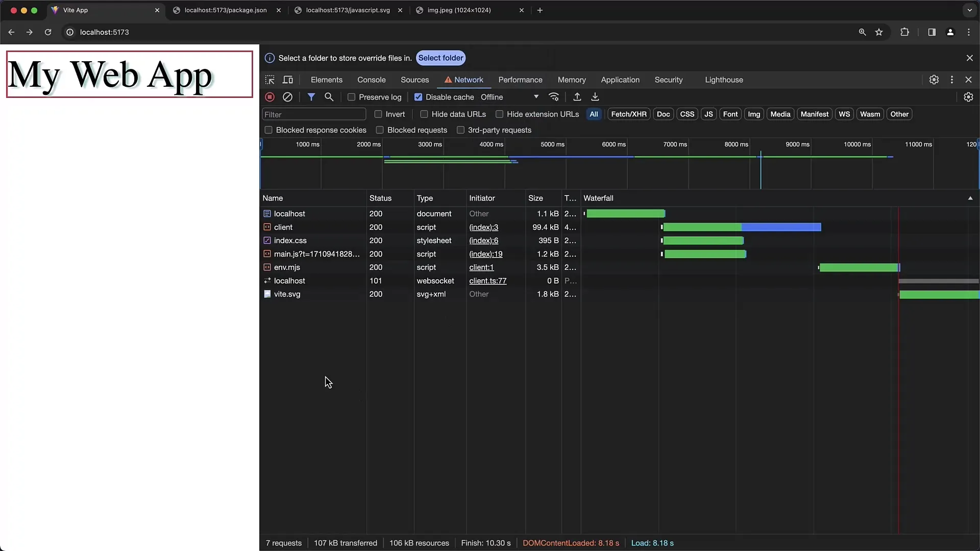Enable the Disable cache checkbox
This screenshot has width=980, height=551.
pyautogui.click(x=419, y=97)
